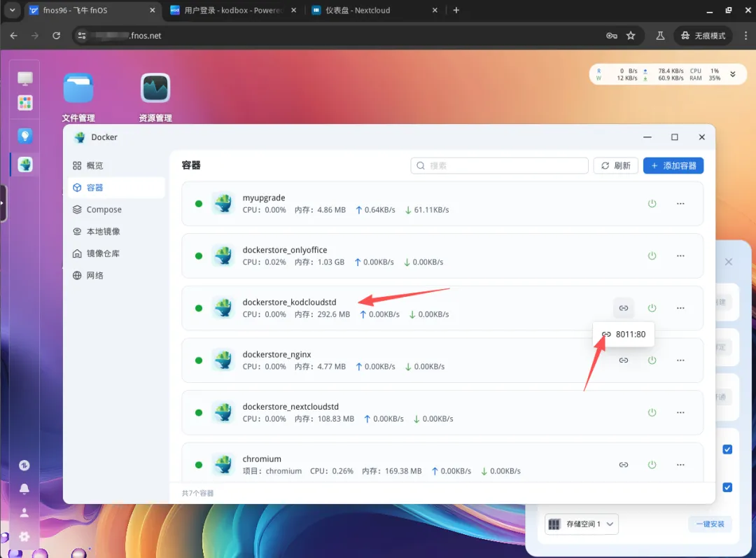This screenshot has width=756, height=558.
Task: Click the link icon for dockerstore_kodcloudstd
Action: point(624,307)
